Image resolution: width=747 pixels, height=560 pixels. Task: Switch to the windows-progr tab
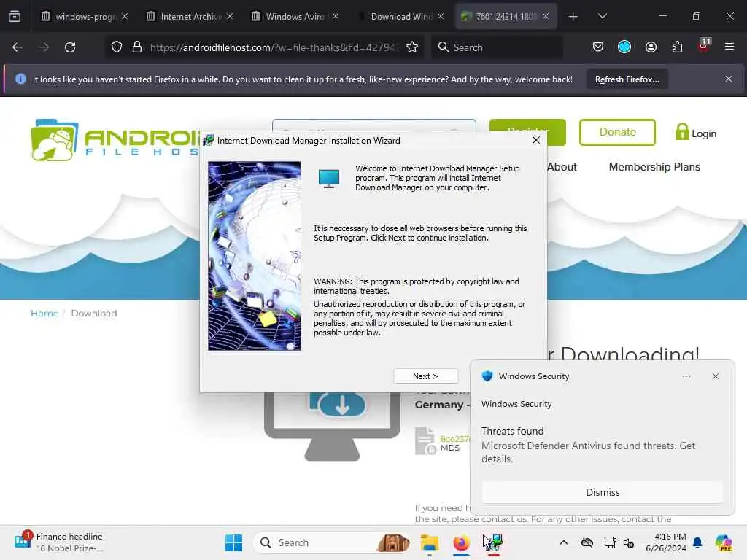pos(85,16)
